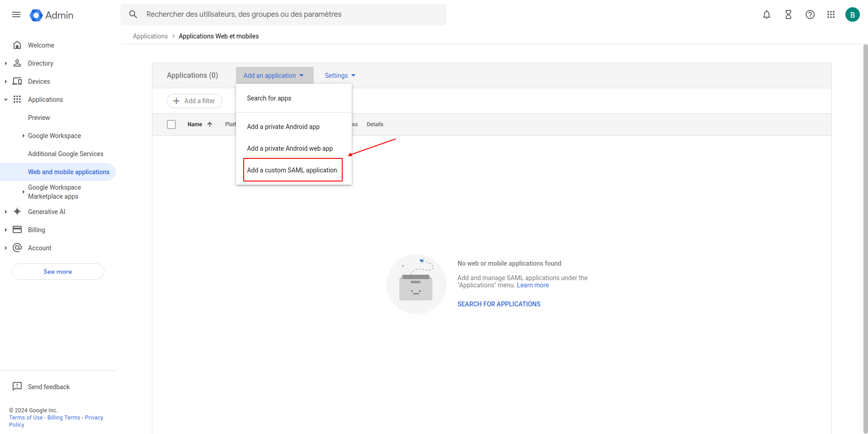Click the Send feedback icon
868x434 pixels.
pos(17,386)
